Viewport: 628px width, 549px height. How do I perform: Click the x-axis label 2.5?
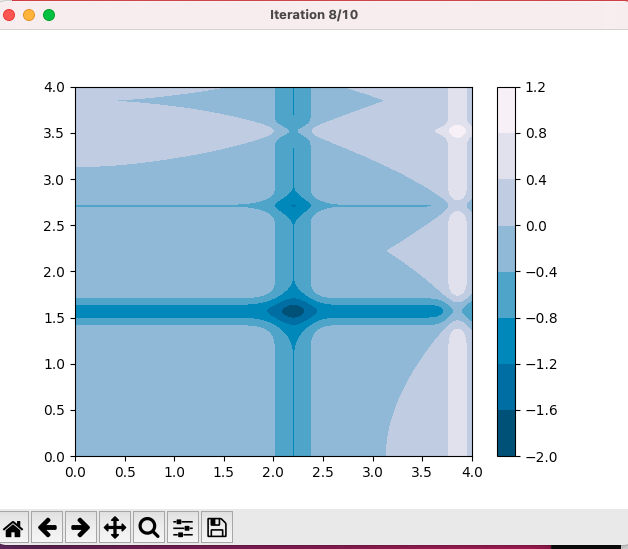click(323, 473)
